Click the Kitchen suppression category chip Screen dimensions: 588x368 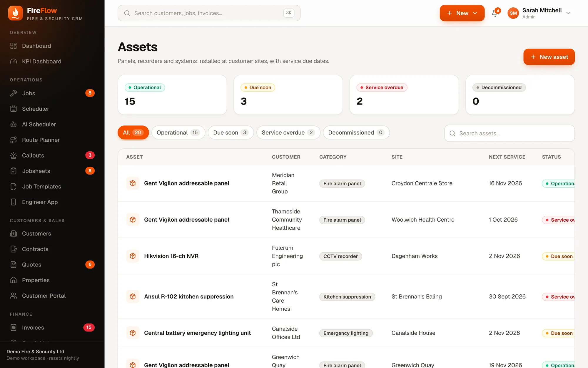pos(347,297)
